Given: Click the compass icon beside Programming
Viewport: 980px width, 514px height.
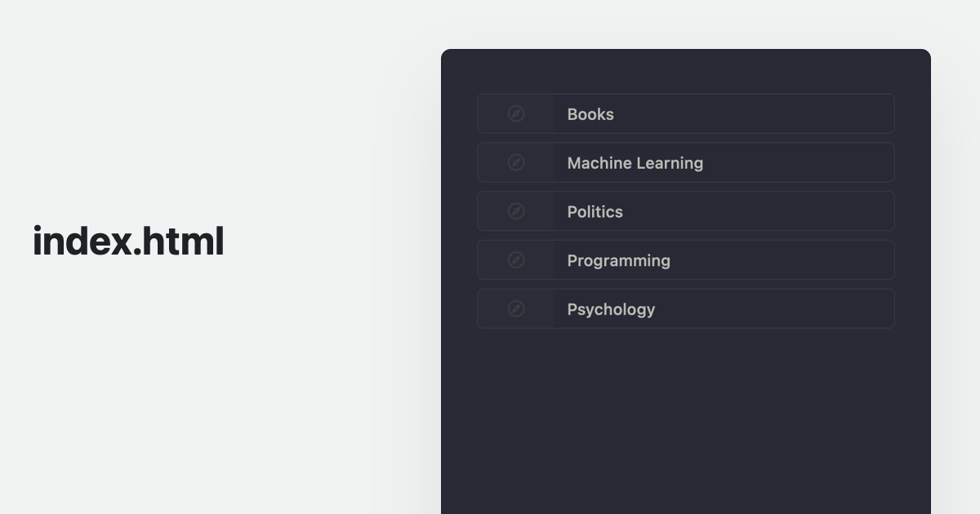Looking at the screenshot, I should tap(516, 260).
